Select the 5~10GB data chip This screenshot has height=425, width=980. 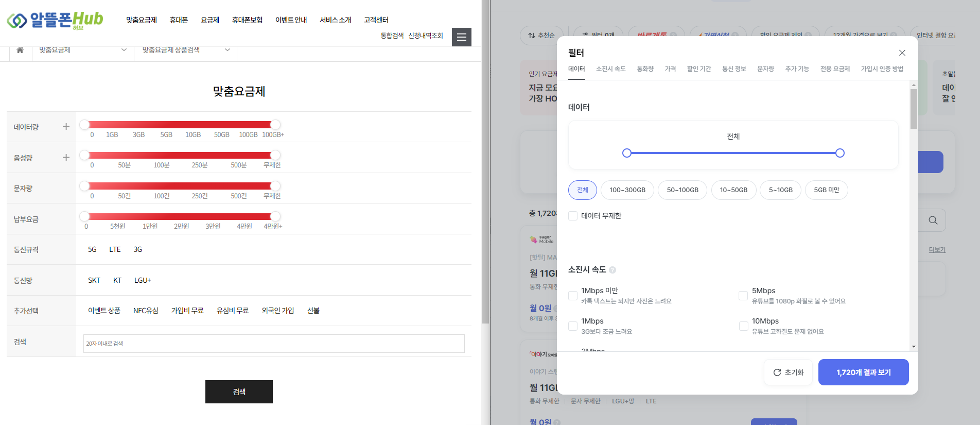(781, 190)
